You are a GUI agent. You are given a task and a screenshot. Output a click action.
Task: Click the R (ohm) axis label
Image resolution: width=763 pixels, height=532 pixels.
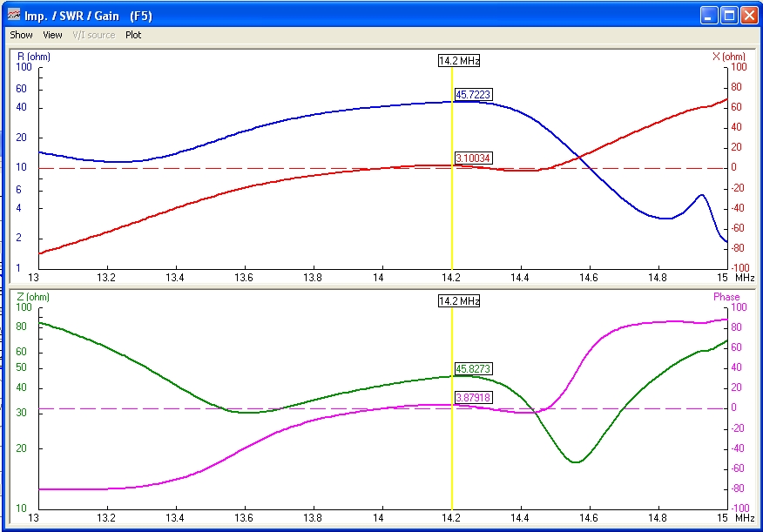34,57
